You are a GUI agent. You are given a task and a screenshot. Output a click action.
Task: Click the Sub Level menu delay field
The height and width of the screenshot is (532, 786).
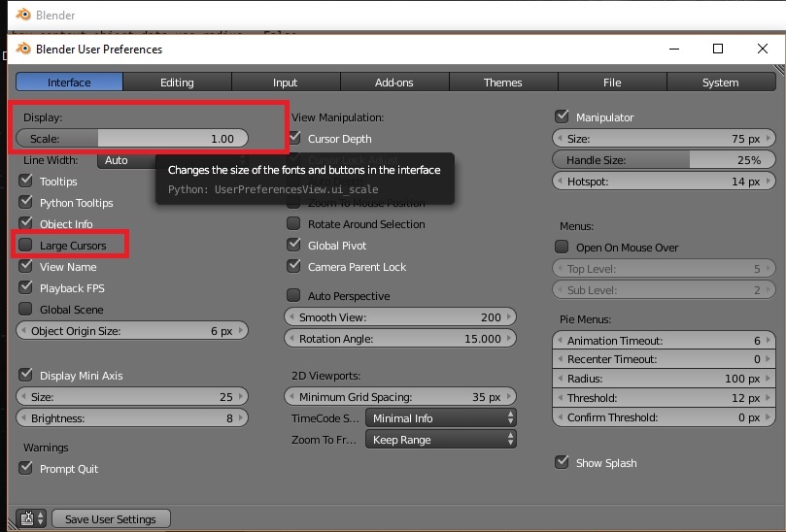[x=665, y=290]
